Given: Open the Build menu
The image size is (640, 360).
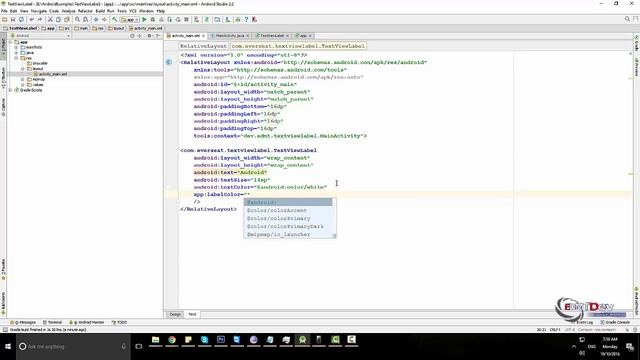Looking at the screenshot, I should click(x=100, y=11).
